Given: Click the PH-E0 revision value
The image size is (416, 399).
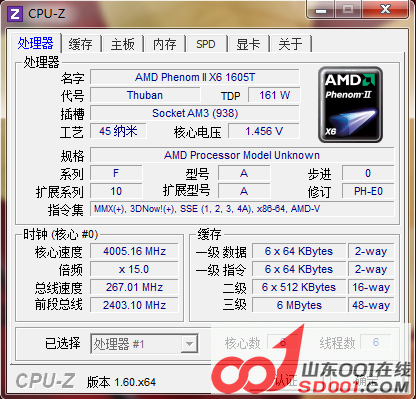Looking at the screenshot, I should tap(368, 191).
